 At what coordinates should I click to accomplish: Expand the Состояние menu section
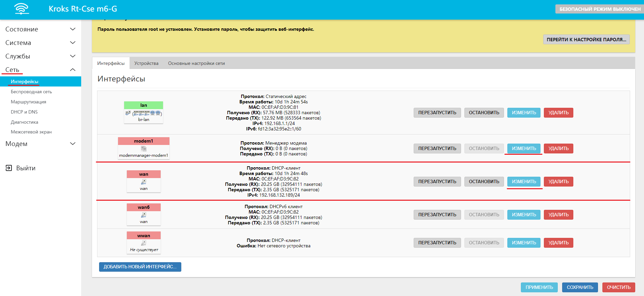(72, 29)
